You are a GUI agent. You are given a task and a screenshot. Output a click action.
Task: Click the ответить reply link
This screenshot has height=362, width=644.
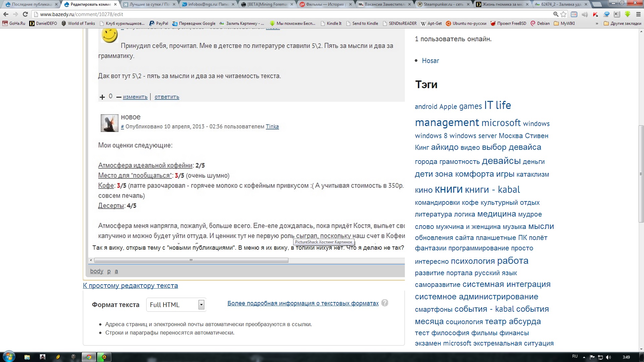click(x=167, y=97)
